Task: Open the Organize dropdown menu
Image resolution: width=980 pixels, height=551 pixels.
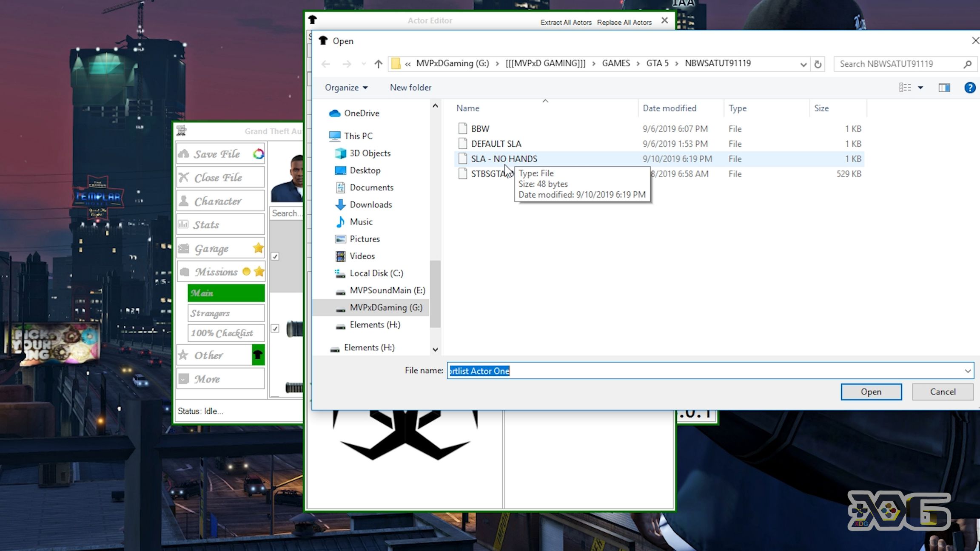Action: click(346, 88)
